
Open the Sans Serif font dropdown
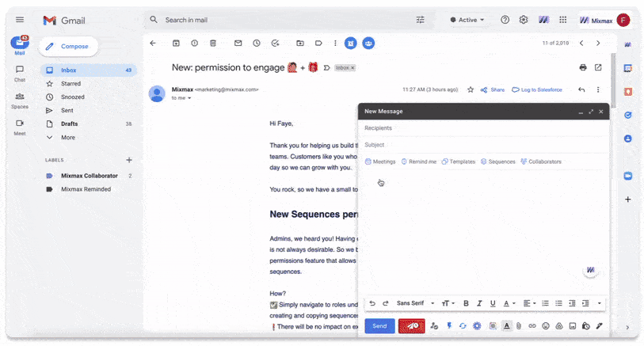tap(415, 303)
